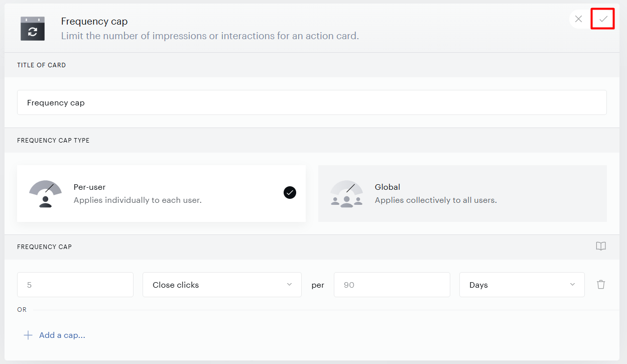Select the Global frequency cap type
Viewport: 627px width, 364px height.
[462, 194]
